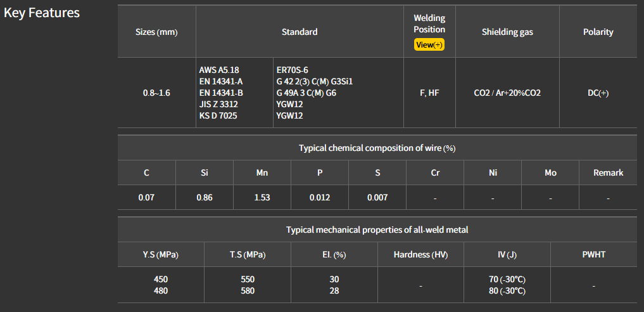The image size is (644, 312).
Task: Click the F, HF welding position cell
Action: click(x=429, y=93)
